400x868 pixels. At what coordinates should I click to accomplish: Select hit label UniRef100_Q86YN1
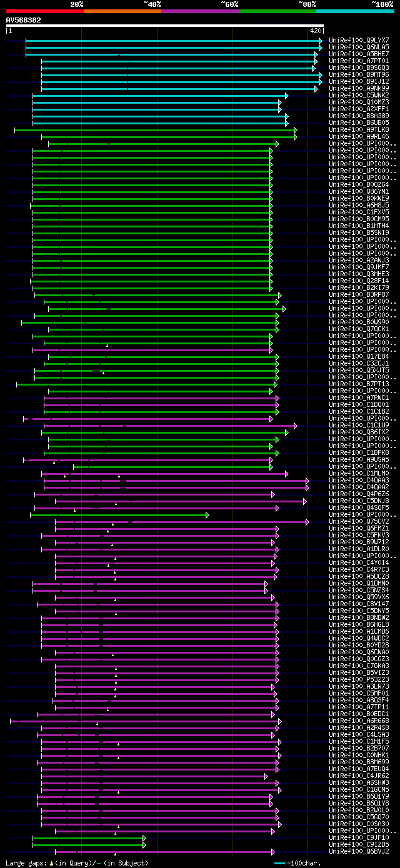(359, 191)
